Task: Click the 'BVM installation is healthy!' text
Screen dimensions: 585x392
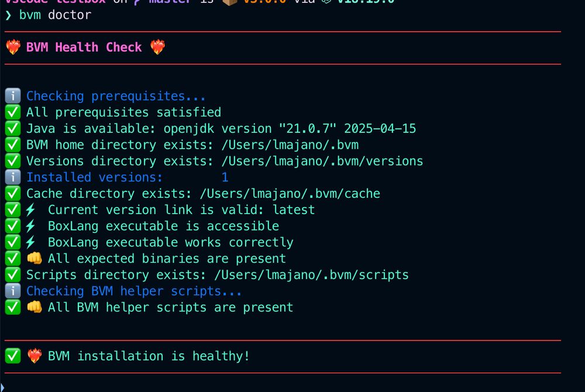Action: click(149, 356)
